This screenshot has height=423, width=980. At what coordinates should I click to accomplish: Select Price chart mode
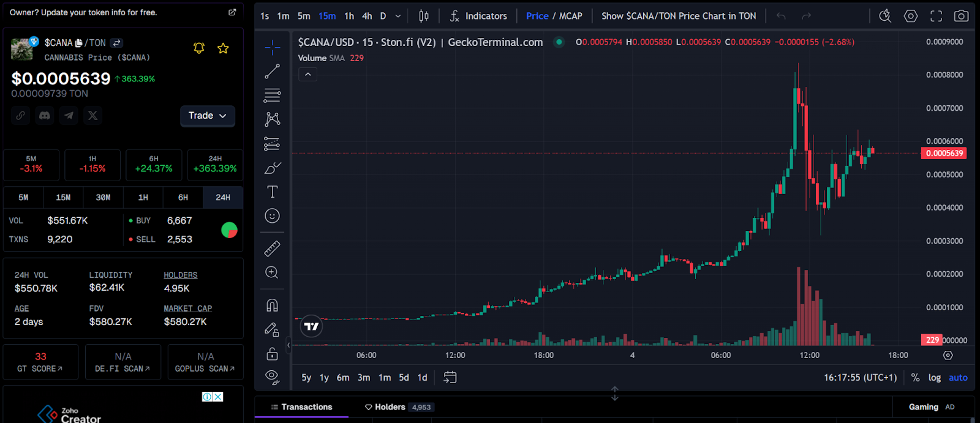537,16
